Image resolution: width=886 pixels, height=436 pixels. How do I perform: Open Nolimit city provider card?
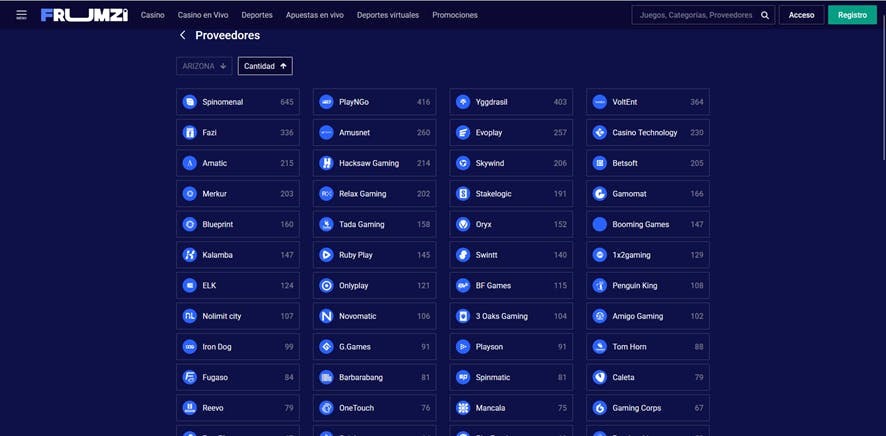(238, 316)
